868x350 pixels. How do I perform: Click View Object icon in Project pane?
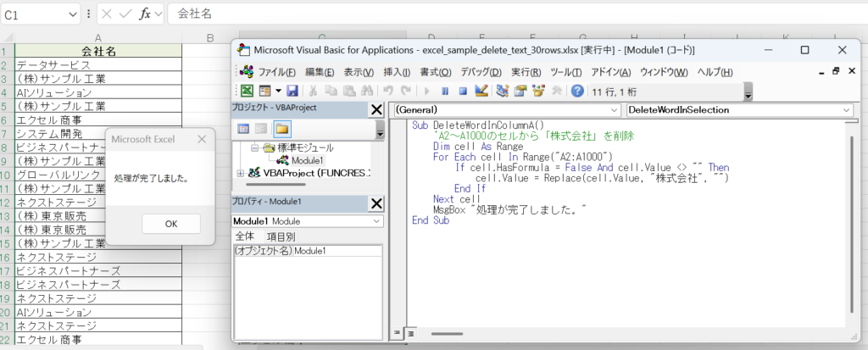click(261, 129)
